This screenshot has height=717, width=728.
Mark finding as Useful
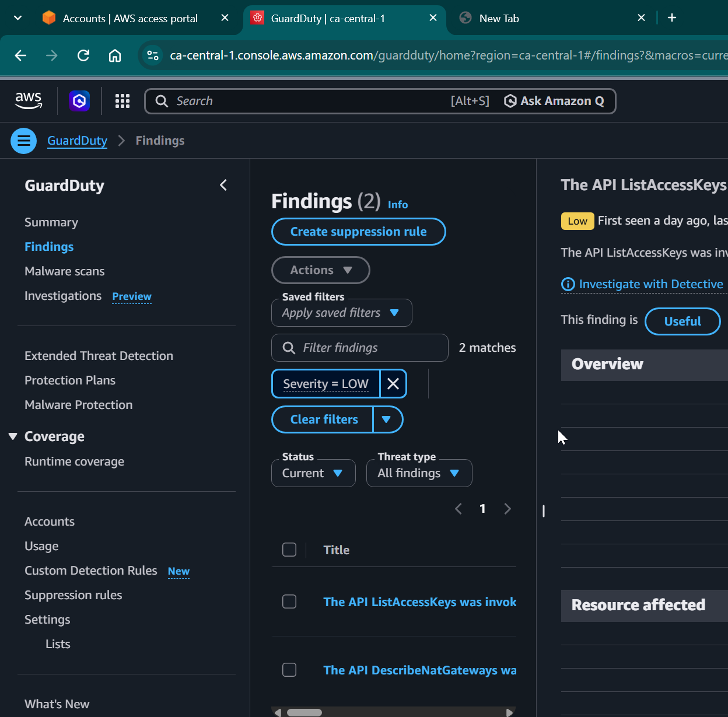683,321
